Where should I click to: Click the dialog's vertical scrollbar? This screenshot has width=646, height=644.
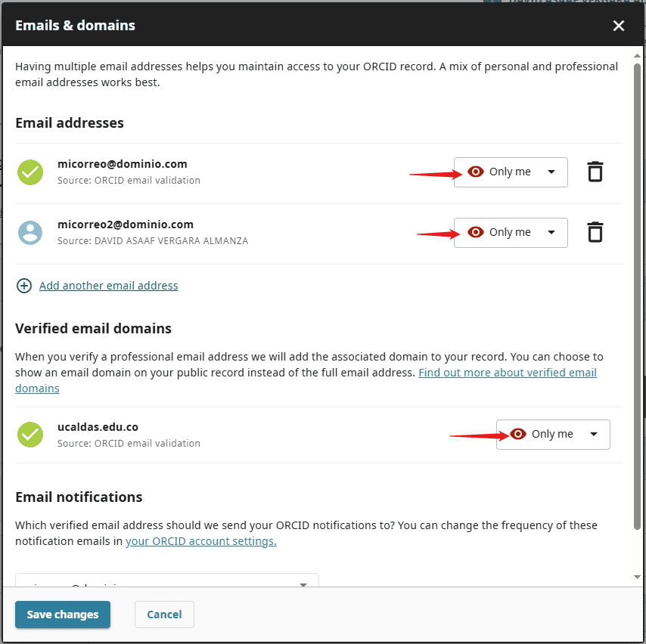(638, 302)
